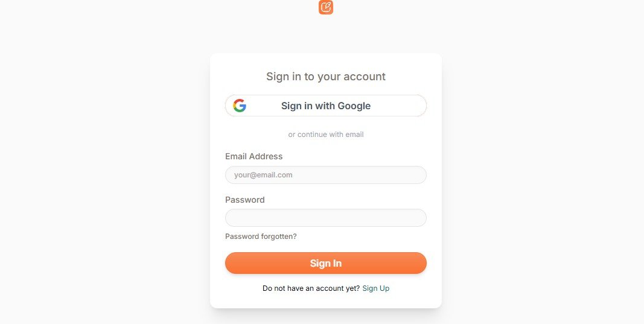Click 'Do not have an account yet?' text
644x324 pixels.
tap(311, 288)
